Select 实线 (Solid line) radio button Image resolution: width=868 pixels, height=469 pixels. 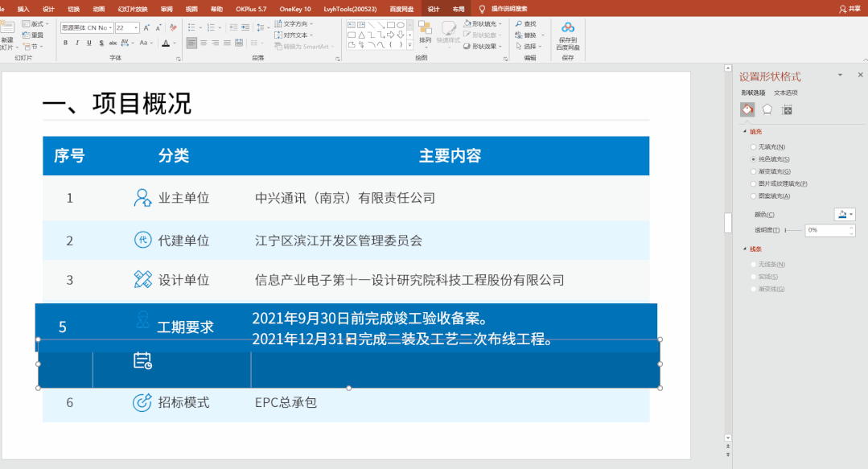pyautogui.click(x=753, y=277)
